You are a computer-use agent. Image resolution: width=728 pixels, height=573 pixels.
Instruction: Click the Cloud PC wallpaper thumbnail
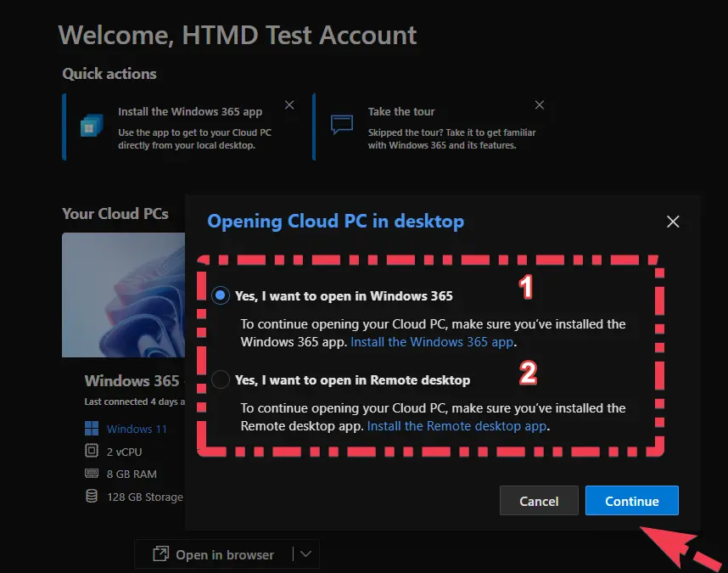click(x=124, y=295)
